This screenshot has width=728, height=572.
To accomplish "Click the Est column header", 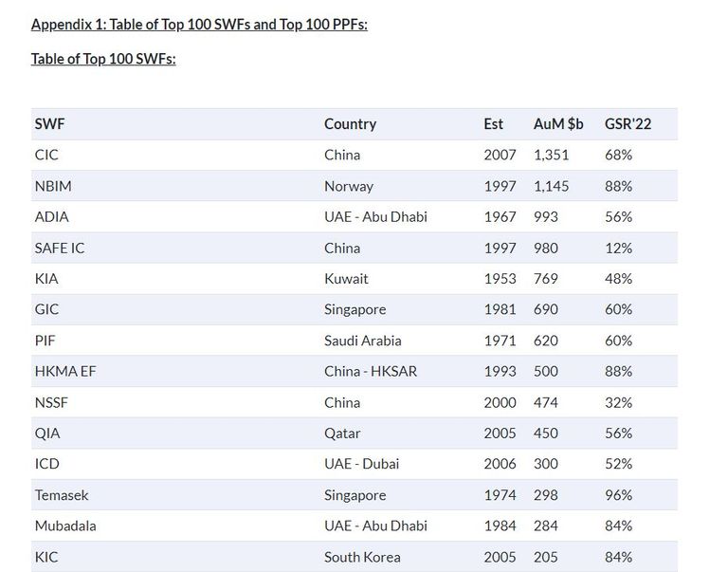I will tap(493, 124).
